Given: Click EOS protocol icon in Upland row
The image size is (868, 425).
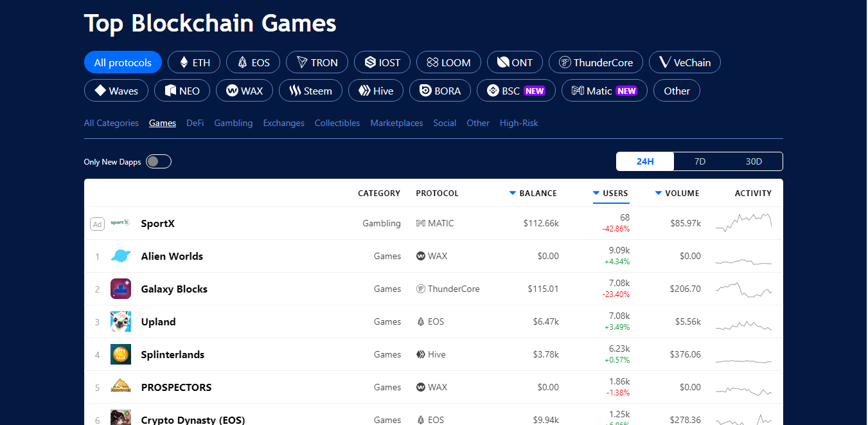Looking at the screenshot, I should [421, 321].
